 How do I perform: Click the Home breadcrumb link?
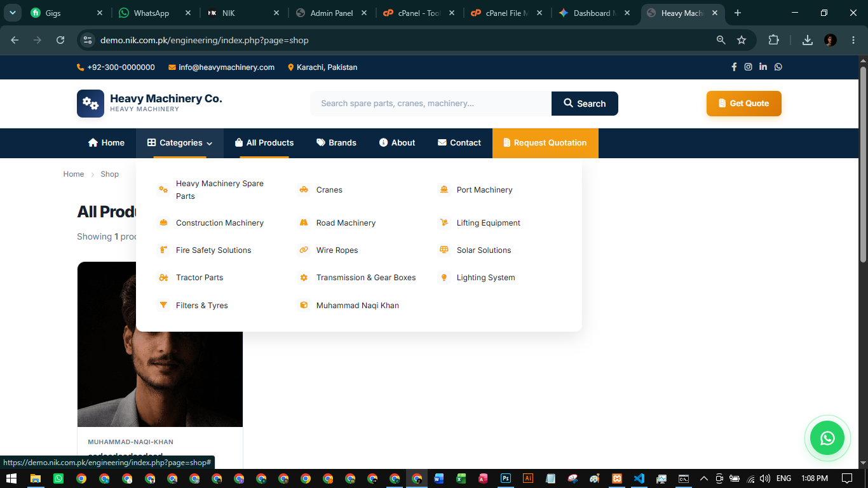click(74, 174)
